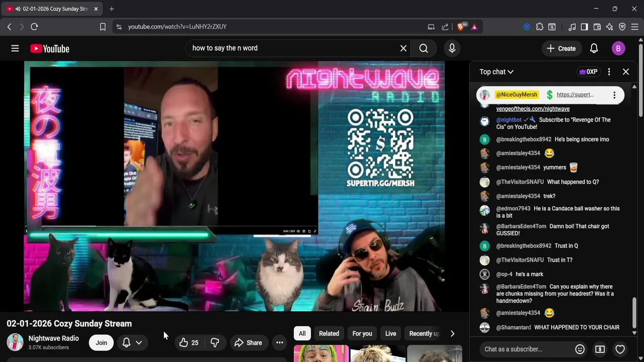The width and height of the screenshot is (644, 362).
Task: Open Nightwave Radio channel name link
Action: [x=53, y=338]
